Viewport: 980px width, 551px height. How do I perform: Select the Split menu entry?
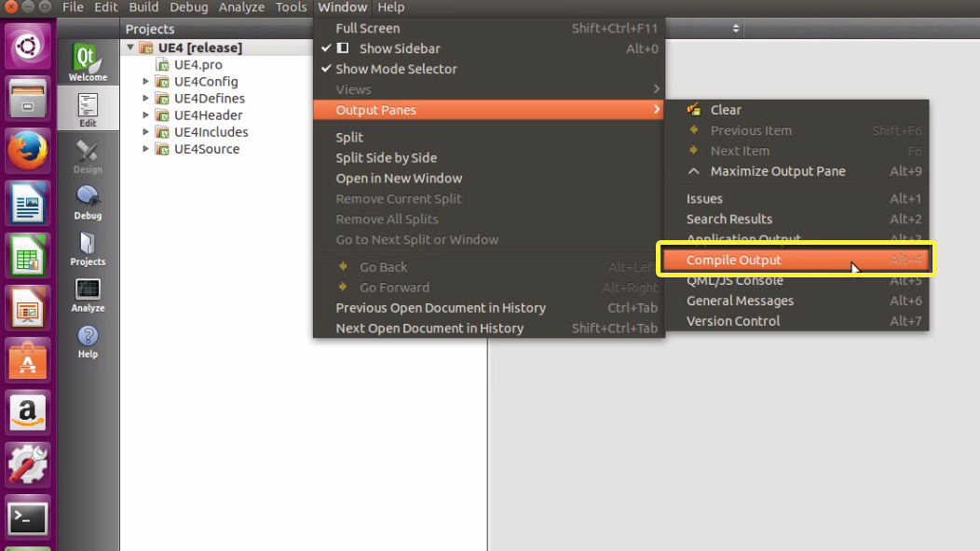pos(489,138)
